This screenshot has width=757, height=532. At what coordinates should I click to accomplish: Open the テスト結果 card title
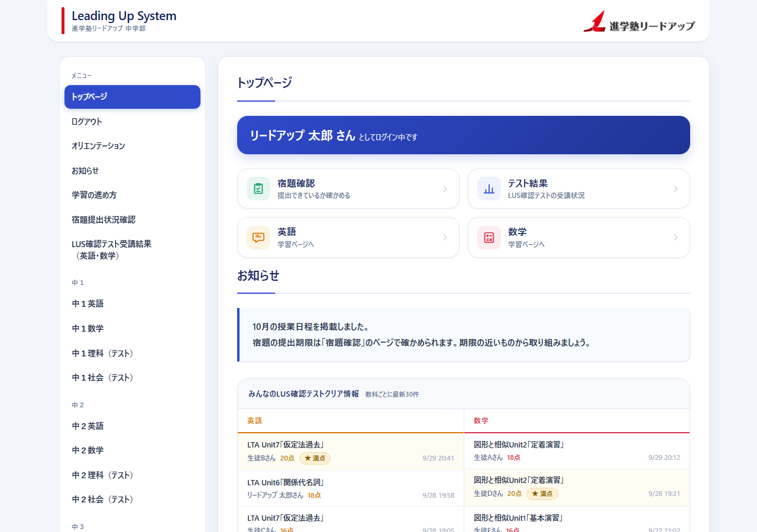point(528,183)
